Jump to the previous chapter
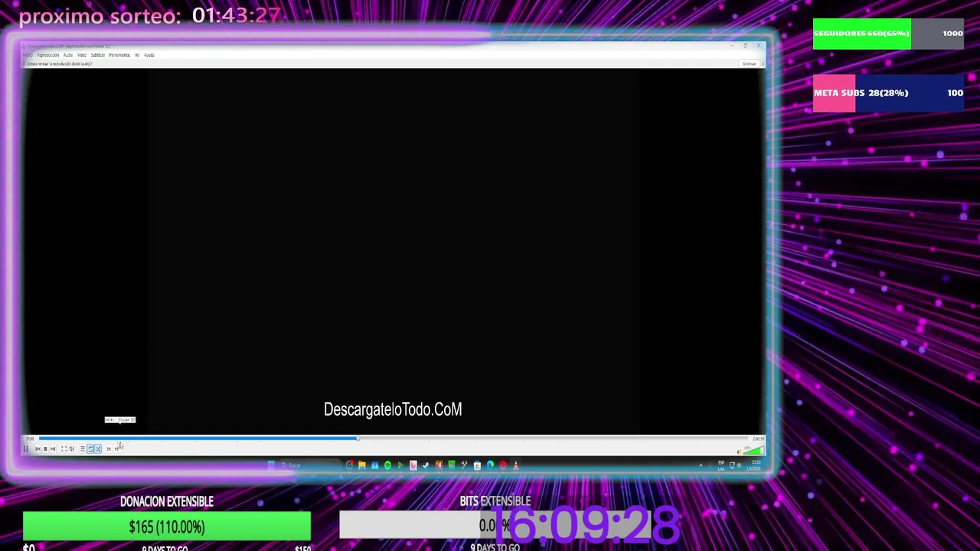Viewport: 980px width, 551px height. [x=109, y=449]
